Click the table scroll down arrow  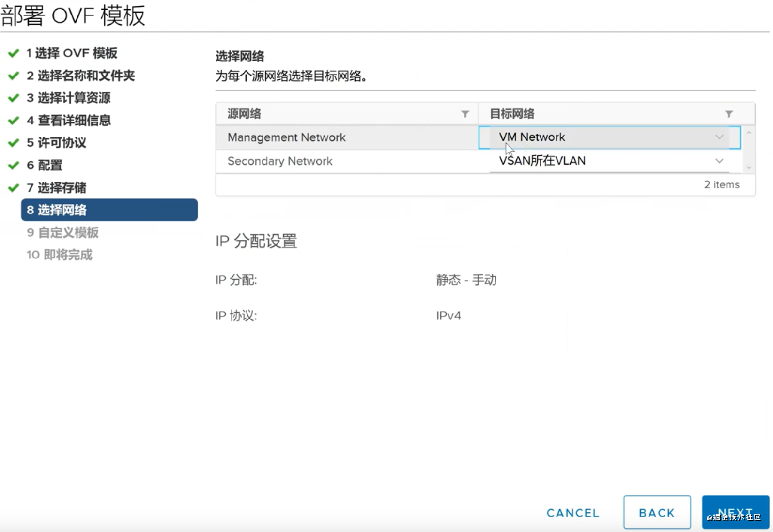coord(749,167)
